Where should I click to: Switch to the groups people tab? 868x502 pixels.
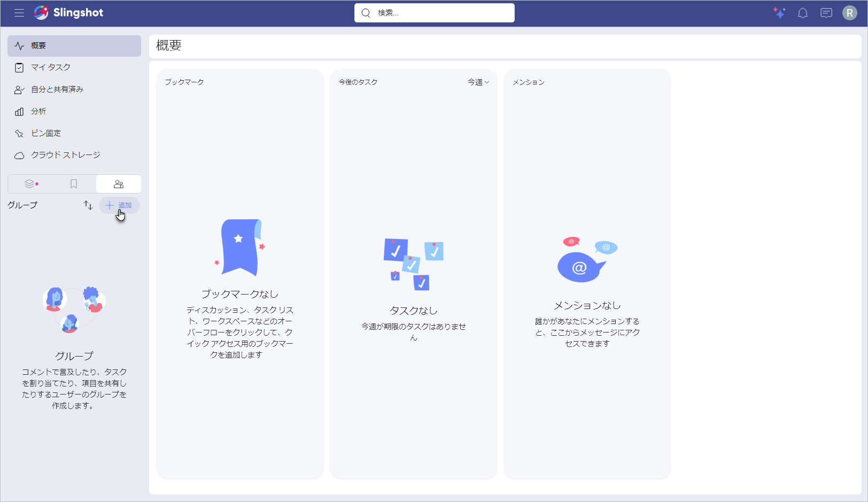click(x=119, y=184)
